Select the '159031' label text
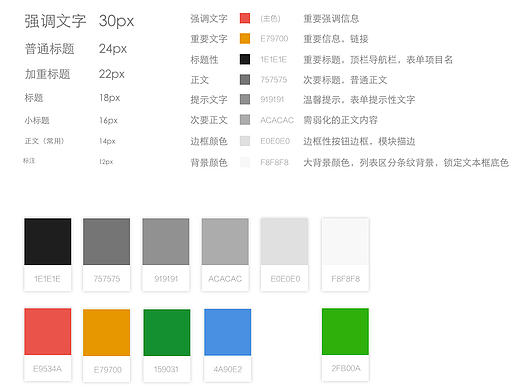 click(x=166, y=369)
